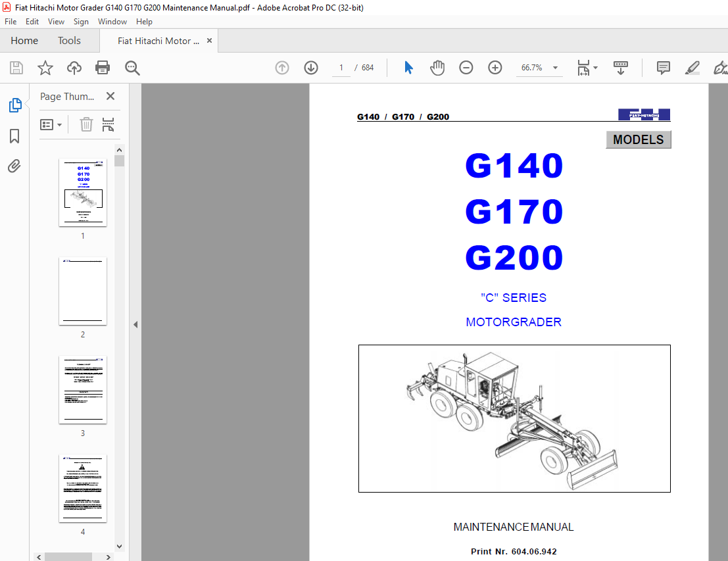
Task: Click the MODELS button on page
Action: pos(639,139)
